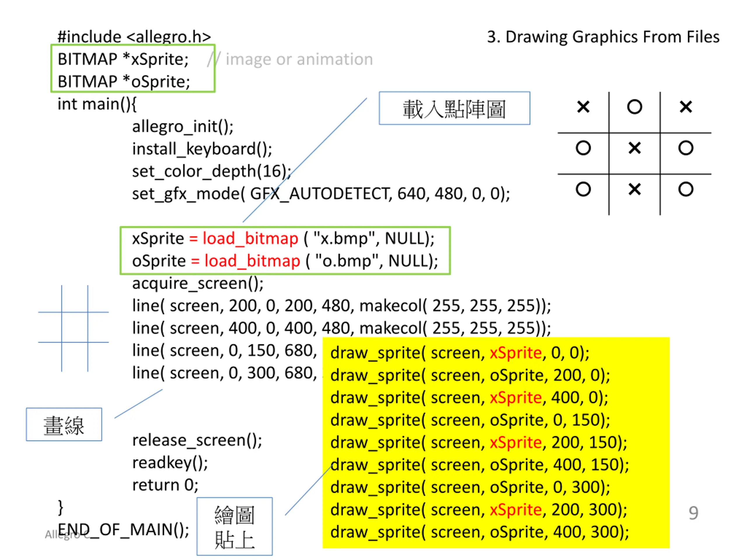Click the slide page number 9

coord(693,513)
